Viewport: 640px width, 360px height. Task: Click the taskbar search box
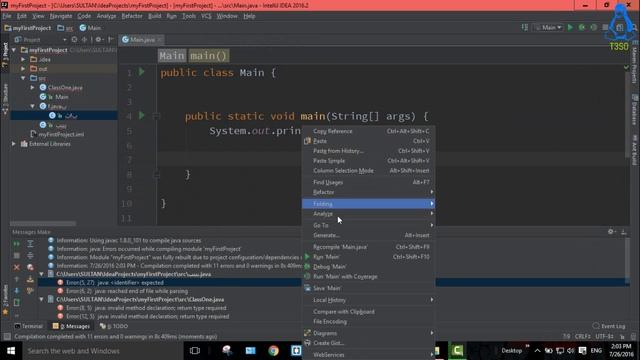(102, 351)
